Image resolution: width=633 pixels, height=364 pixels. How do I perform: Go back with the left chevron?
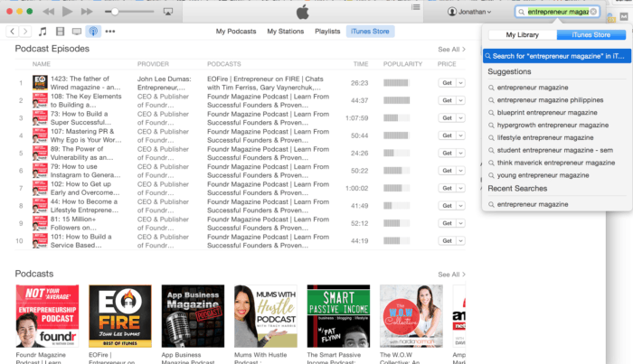(x=12, y=31)
